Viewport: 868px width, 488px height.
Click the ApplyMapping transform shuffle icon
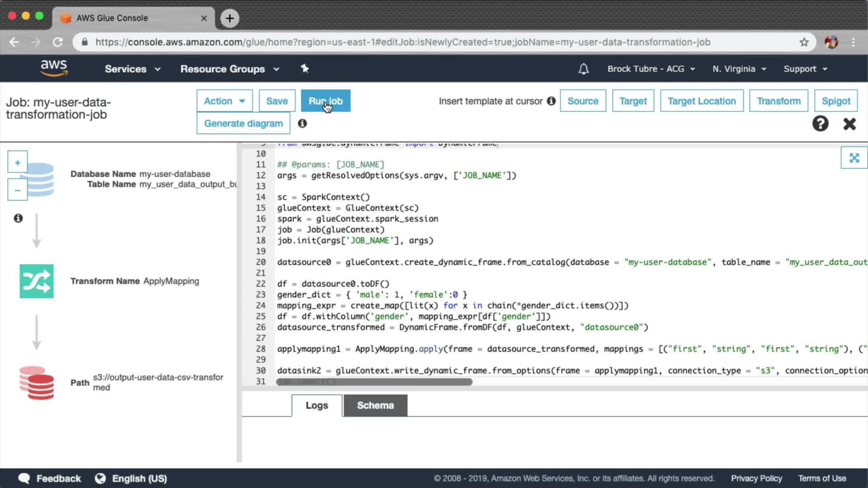pyautogui.click(x=36, y=281)
